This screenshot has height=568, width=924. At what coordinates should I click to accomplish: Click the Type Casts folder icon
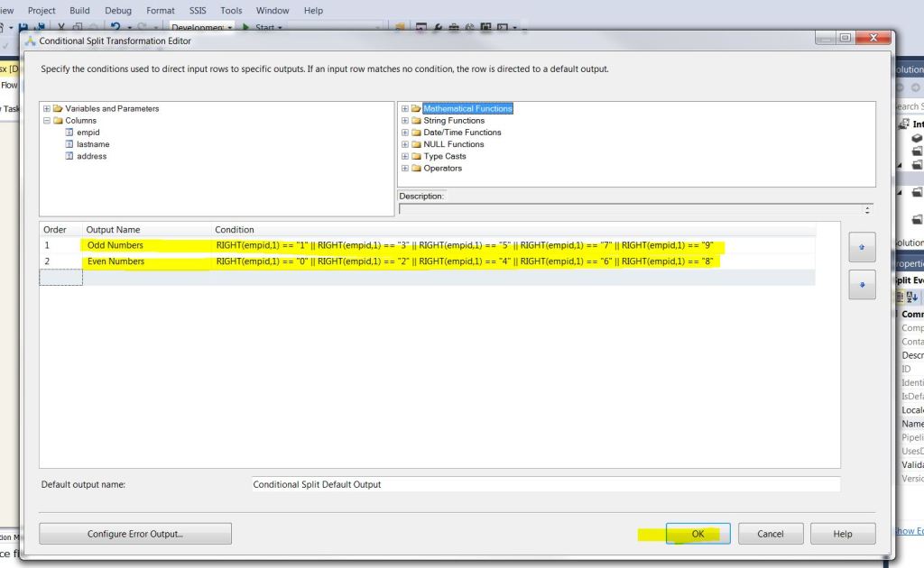pos(416,156)
